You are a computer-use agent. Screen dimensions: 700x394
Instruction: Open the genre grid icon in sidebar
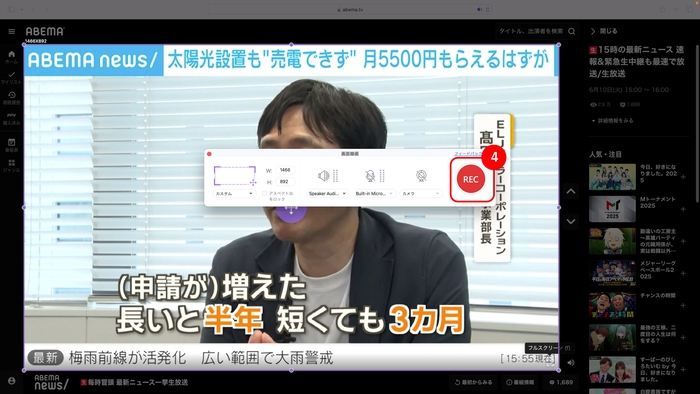coord(12,166)
